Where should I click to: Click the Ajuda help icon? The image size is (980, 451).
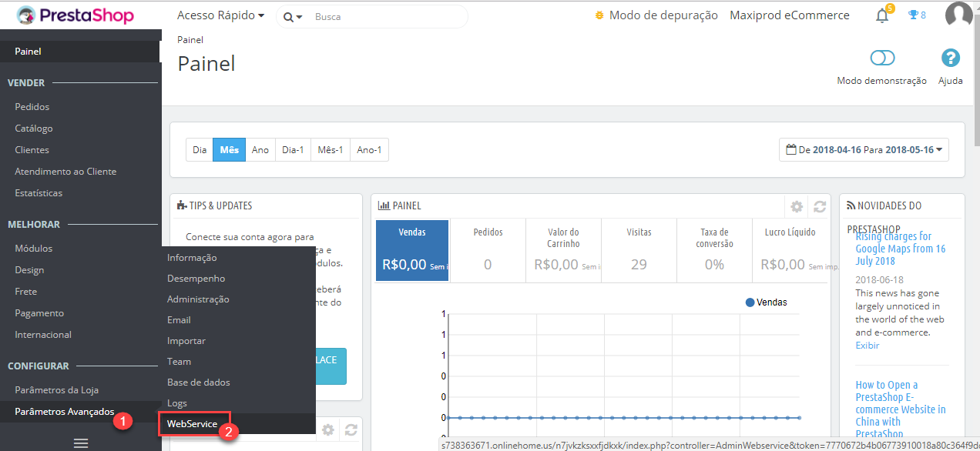951,58
